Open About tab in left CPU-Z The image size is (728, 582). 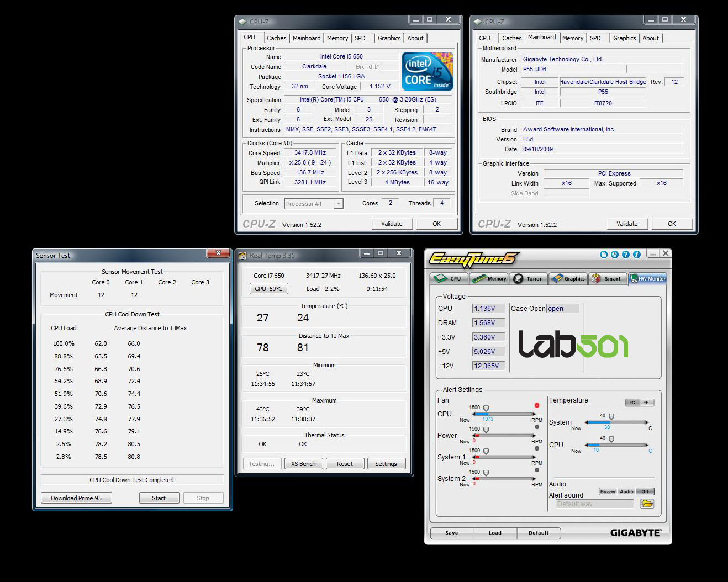(x=415, y=38)
